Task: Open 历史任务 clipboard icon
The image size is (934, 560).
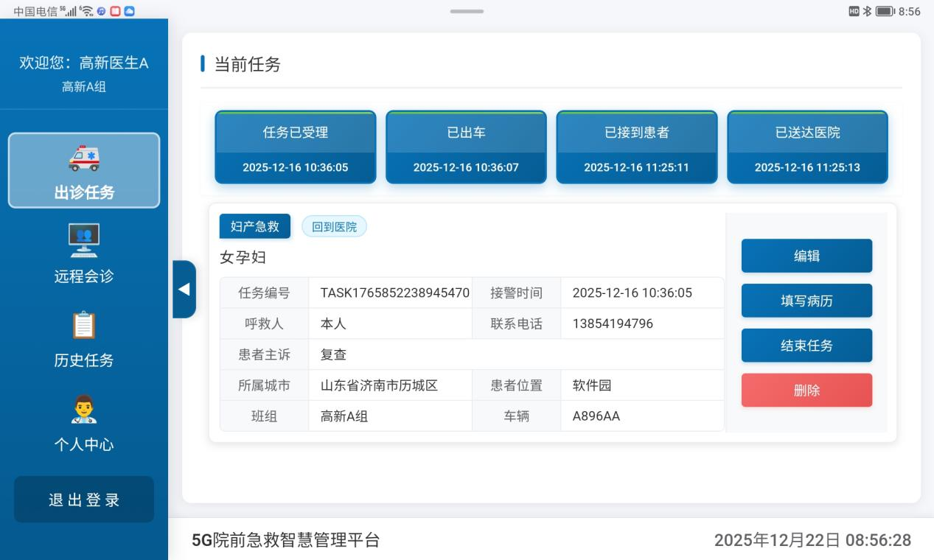Action: pyautogui.click(x=84, y=325)
